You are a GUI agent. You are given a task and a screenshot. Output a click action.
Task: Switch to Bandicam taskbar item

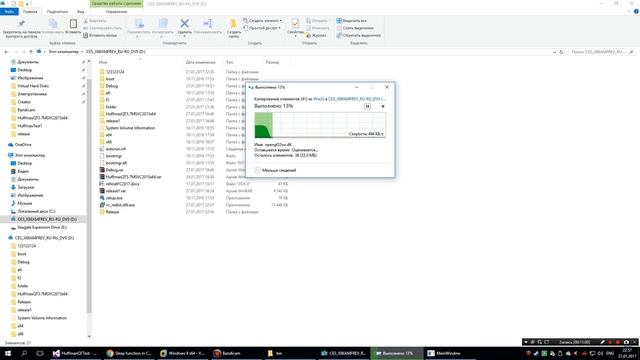pos(237,353)
